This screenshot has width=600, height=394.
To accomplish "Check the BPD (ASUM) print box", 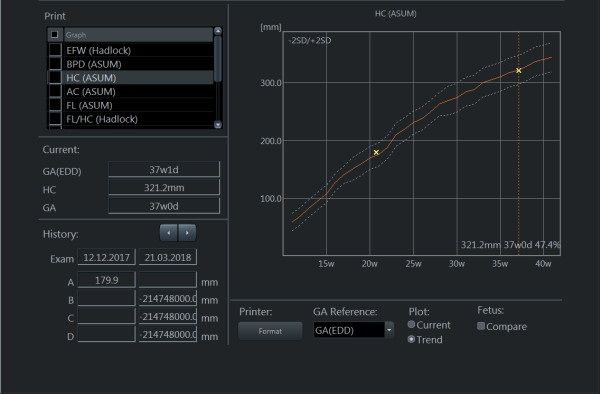I will [x=55, y=63].
